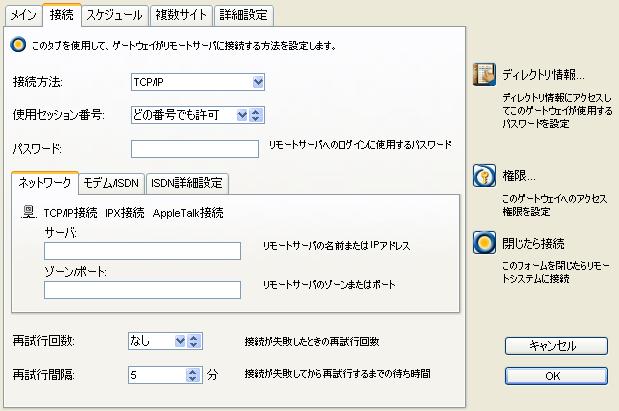The image size is (619, 411).
Task: Click the info icon beside このタブを使用して
Action: click(x=18, y=45)
